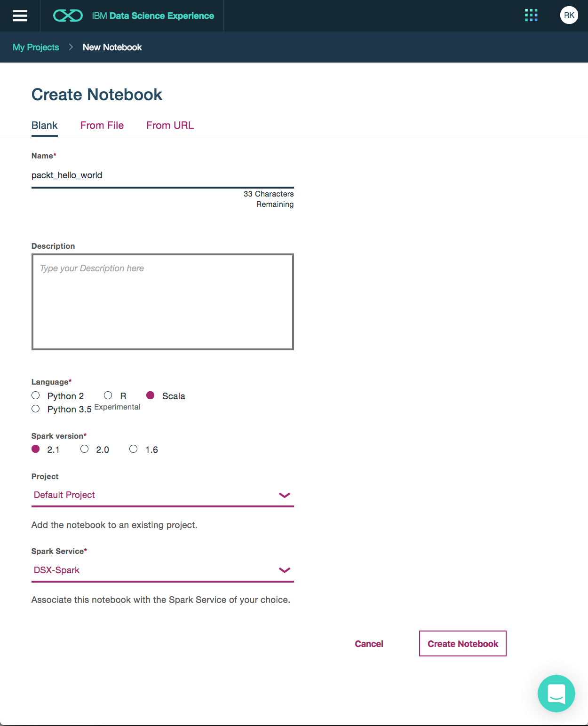Open the app grid launcher icon
Screen dimensions: 588x726
(x=531, y=15)
